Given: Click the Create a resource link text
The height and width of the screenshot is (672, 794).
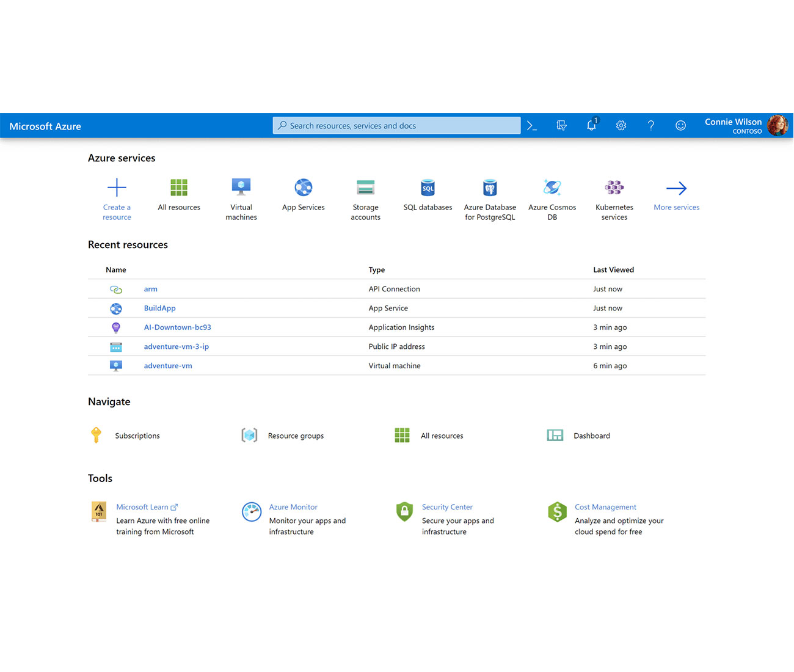Looking at the screenshot, I should coord(117,212).
